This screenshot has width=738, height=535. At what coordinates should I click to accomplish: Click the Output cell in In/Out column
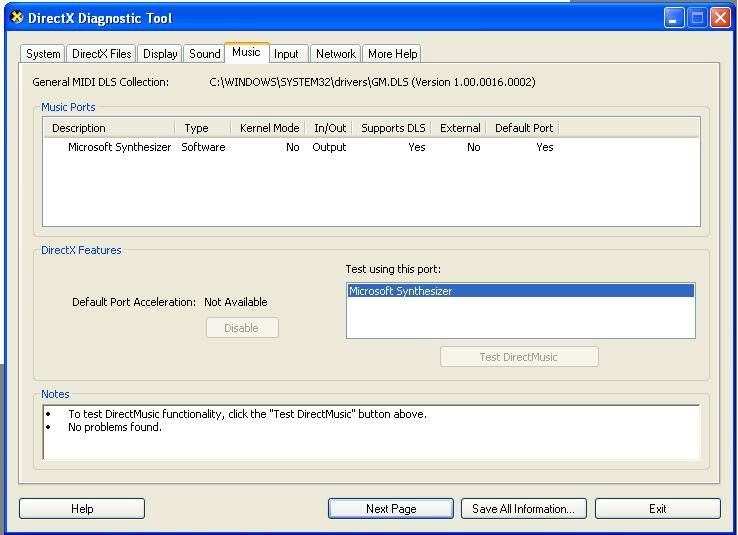[329, 147]
